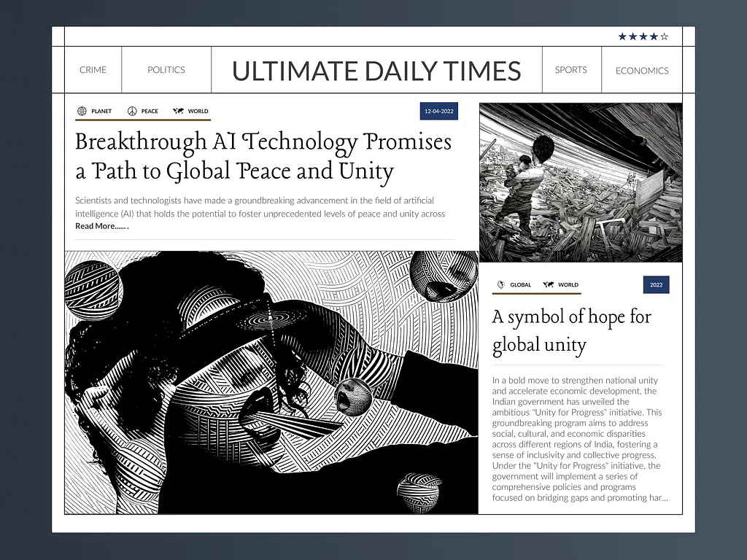Click the 12-04-2022 date badge
747x560 pixels.
(438, 111)
